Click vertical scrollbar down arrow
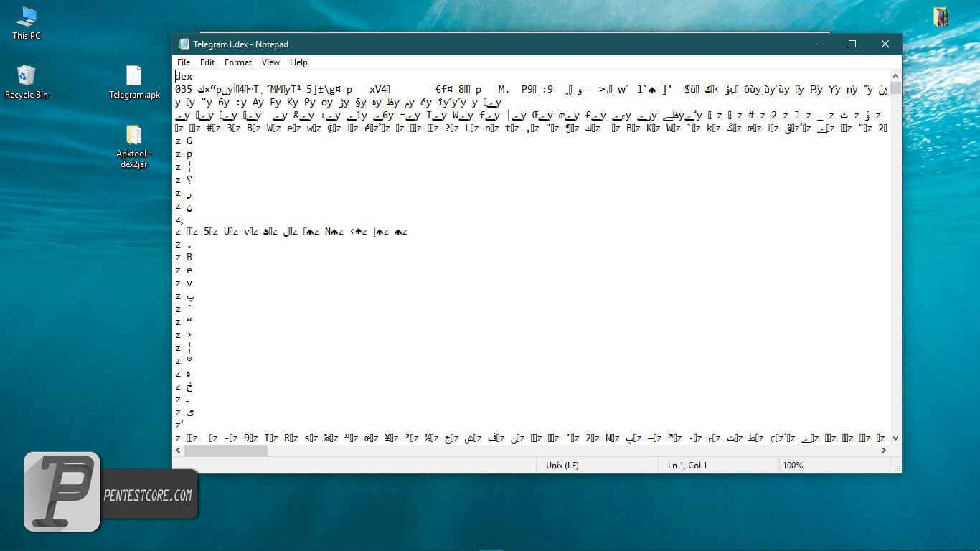 (895, 438)
